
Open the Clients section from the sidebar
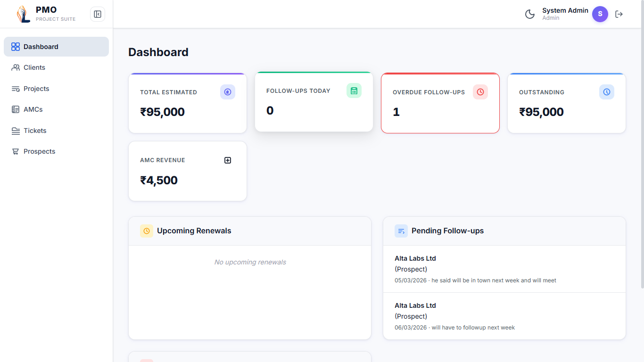[33, 67]
